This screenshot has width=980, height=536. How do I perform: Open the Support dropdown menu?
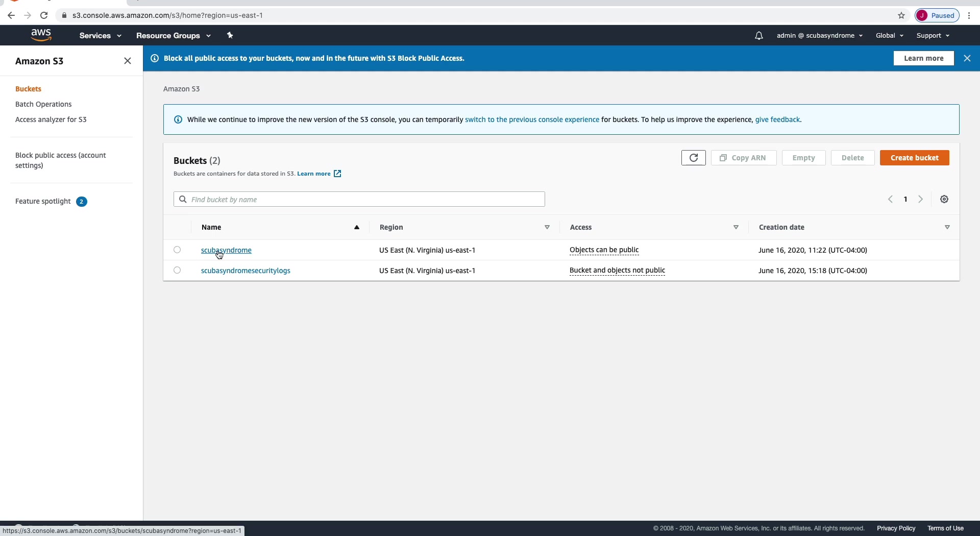pyautogui.click(x=933, y=36)
